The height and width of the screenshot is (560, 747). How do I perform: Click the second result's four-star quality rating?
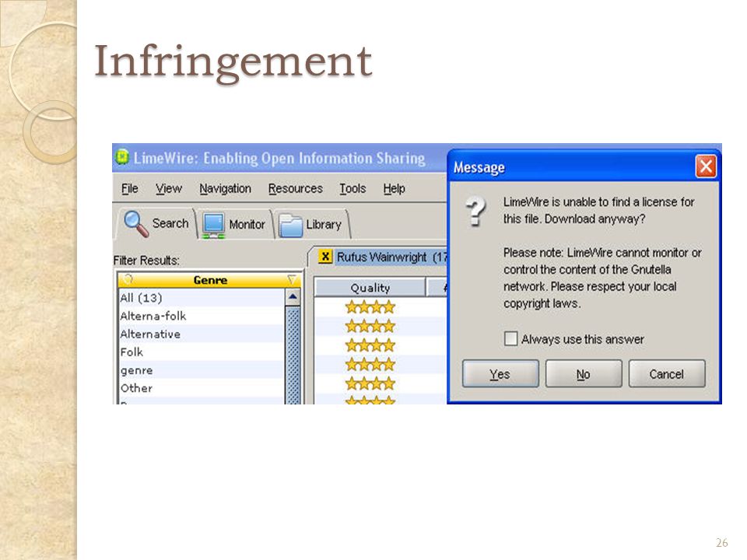pos(370,326)
